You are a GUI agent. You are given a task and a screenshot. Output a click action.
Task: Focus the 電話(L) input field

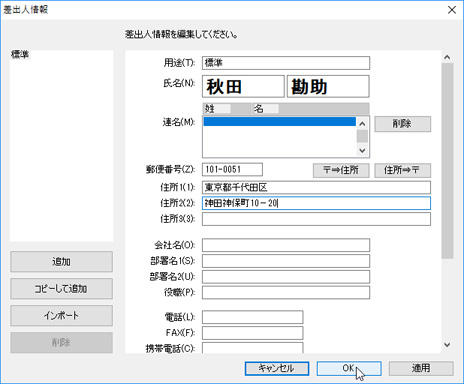pyautogui.click(x=252, y=317)
